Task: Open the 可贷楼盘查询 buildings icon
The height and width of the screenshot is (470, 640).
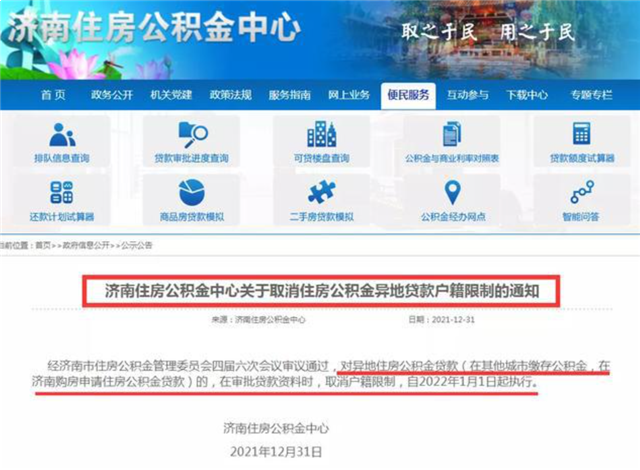Action: pos(322,134)
